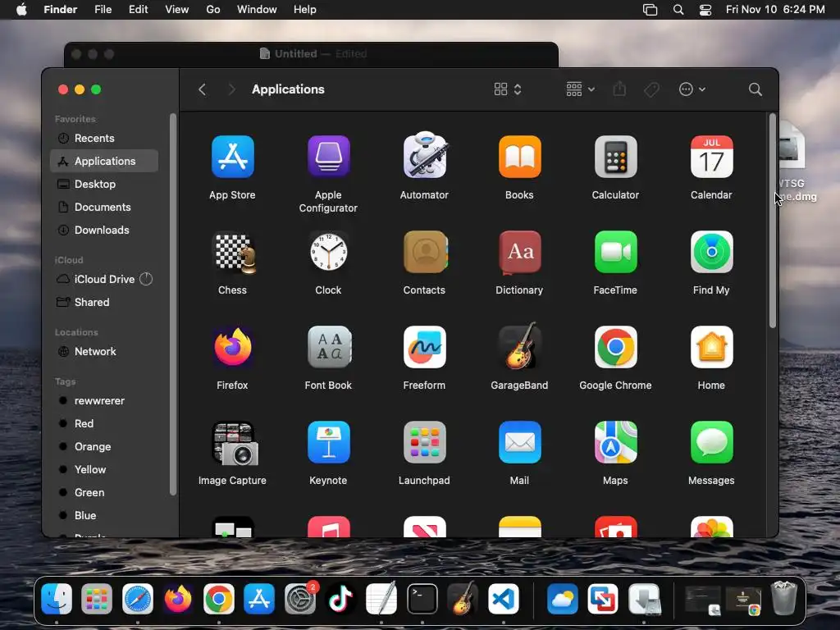Select the Green tag in sidebar
840x630 pixels.
click(x=104, y=493)
